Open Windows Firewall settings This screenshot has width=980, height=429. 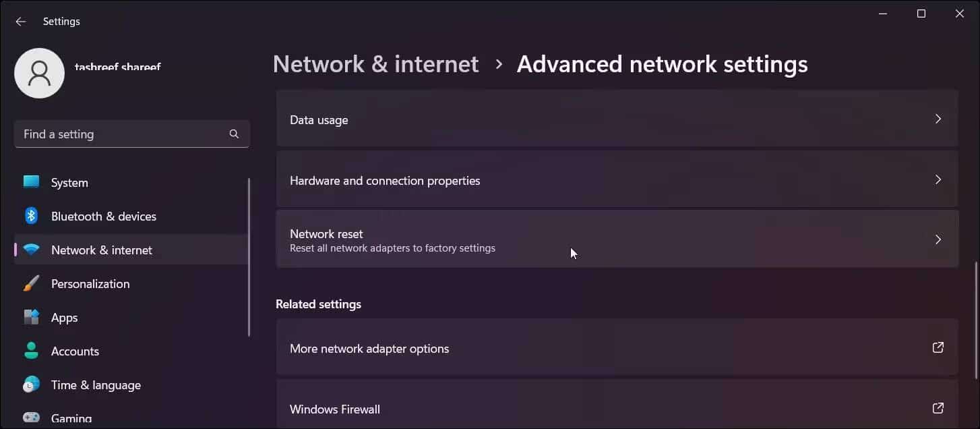[617, 409]
